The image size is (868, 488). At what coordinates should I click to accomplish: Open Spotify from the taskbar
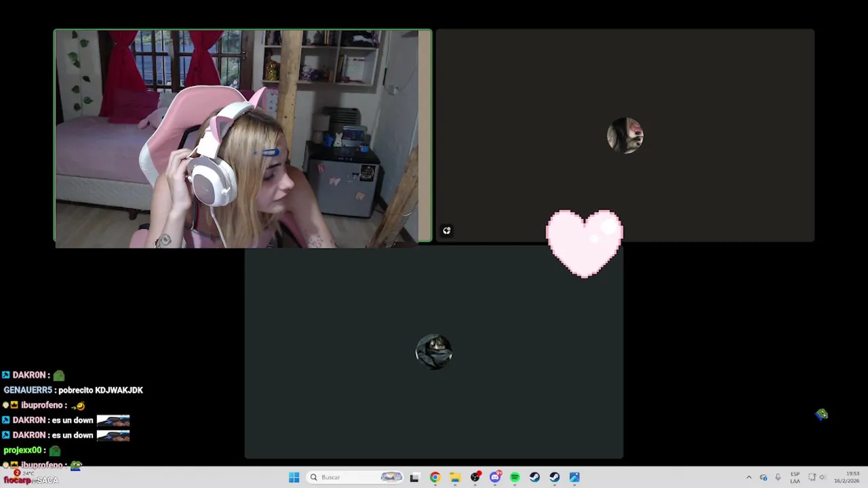515,477
